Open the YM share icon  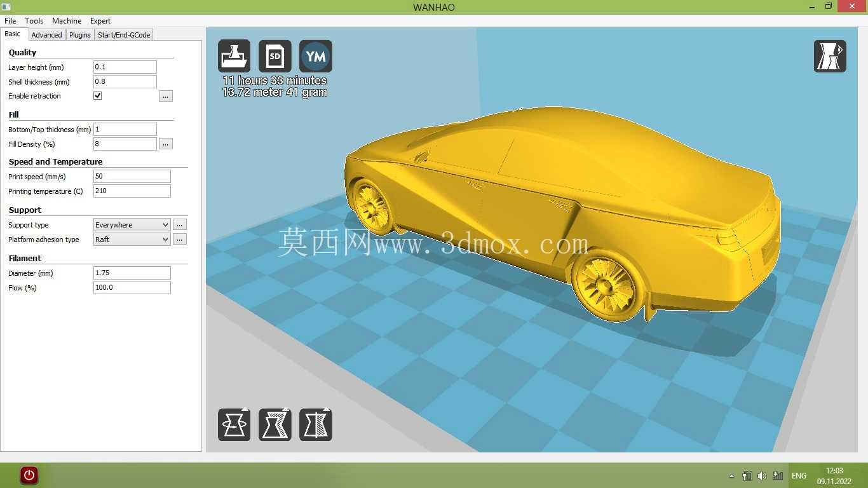click(x=316, y=56)
